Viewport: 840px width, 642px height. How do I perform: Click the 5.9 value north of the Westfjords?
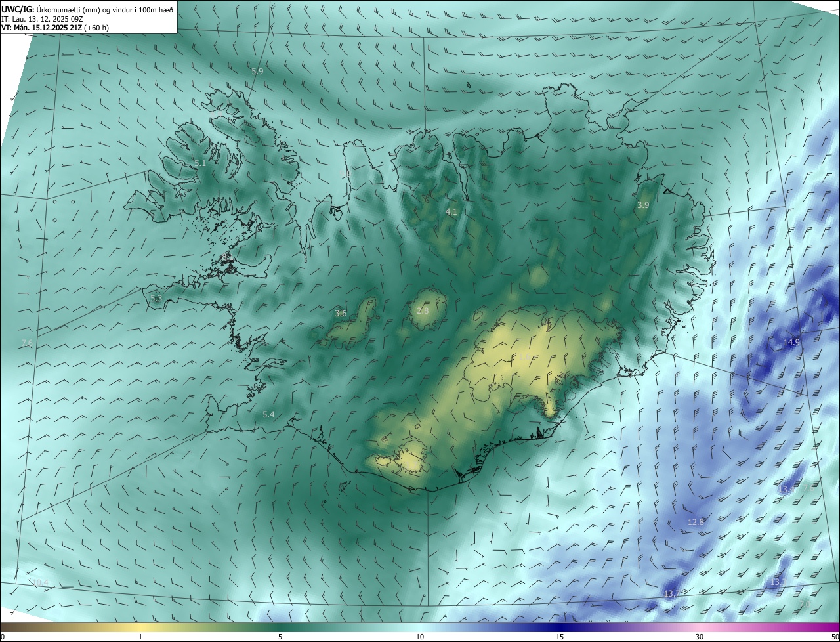click(x=257, y=71)
